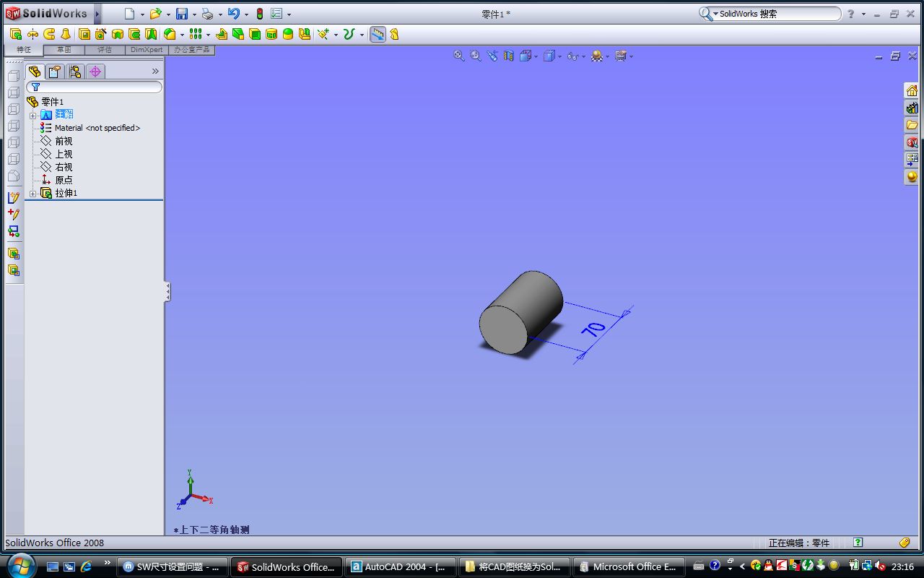Expand the 注解 folder in the tree

[32, 116]
